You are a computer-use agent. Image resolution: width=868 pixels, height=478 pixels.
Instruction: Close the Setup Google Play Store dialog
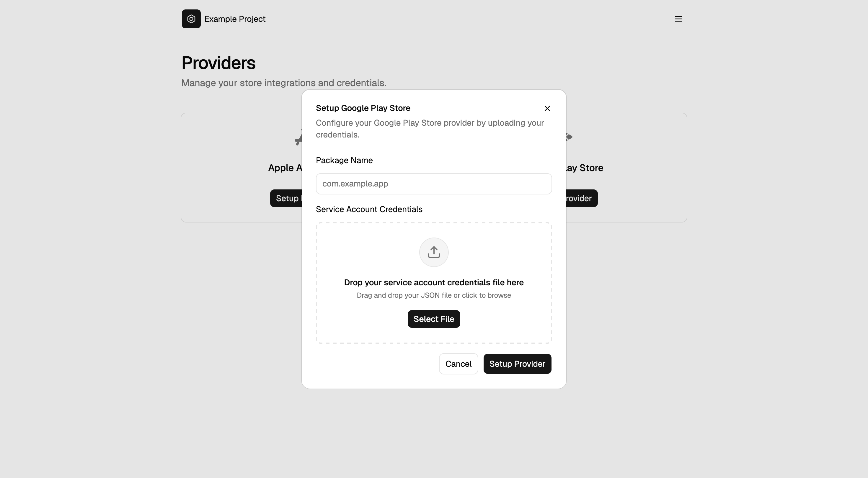(x=547, y=108)
